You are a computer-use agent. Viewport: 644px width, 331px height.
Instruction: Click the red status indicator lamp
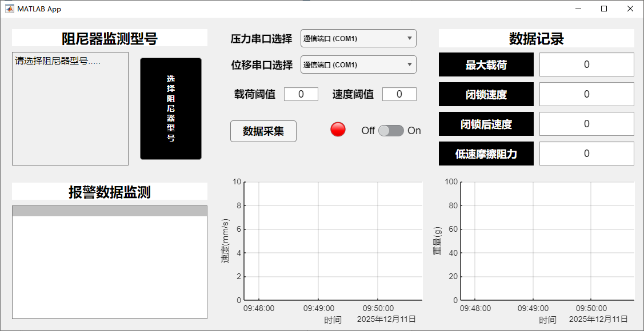click(x=338, y=130)
